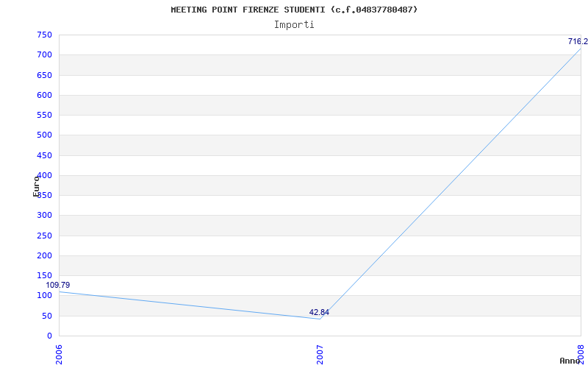Click the 2007 x-axis label
588x368 pixels.
(320, 355)
